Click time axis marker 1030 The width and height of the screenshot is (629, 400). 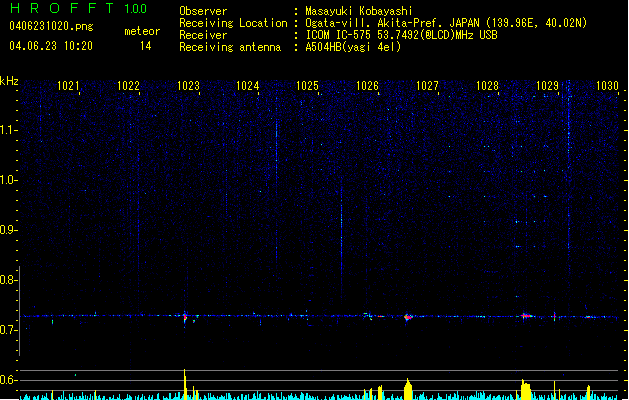coord(607,86)
